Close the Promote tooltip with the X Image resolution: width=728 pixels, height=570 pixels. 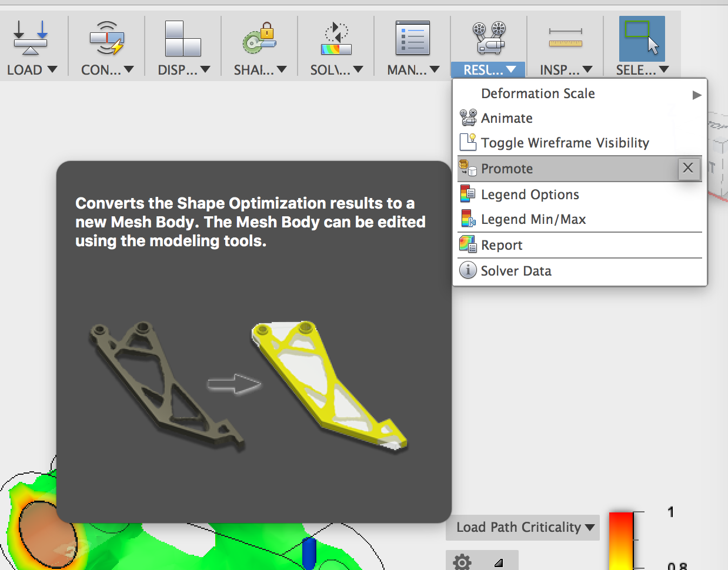click(x=688, y=169)
